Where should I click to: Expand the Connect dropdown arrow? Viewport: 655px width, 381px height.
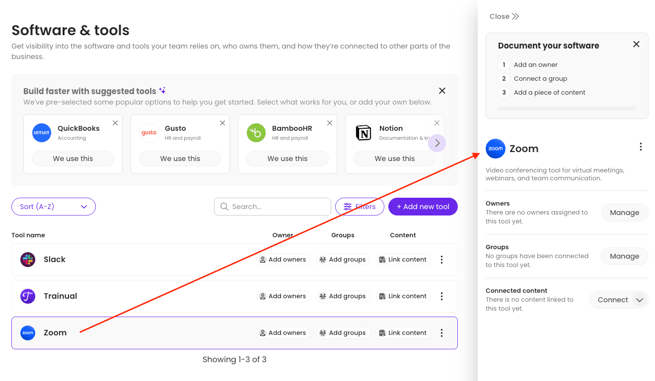(x=639, y=300)
